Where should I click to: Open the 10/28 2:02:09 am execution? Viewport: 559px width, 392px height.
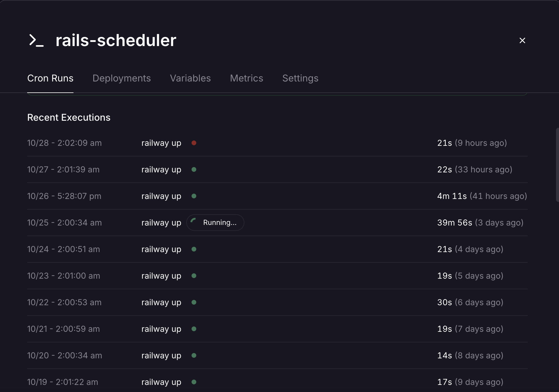coord(64,143)
